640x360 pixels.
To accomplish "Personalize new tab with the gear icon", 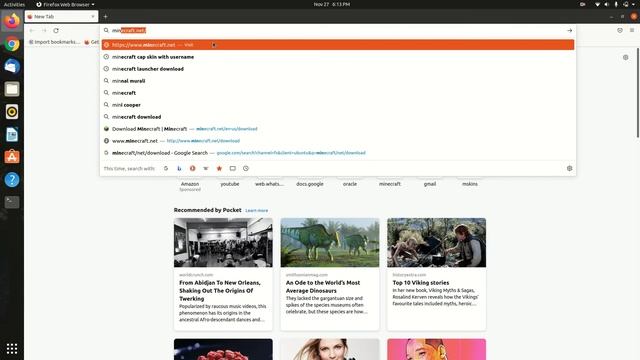I will coord(626,58).
